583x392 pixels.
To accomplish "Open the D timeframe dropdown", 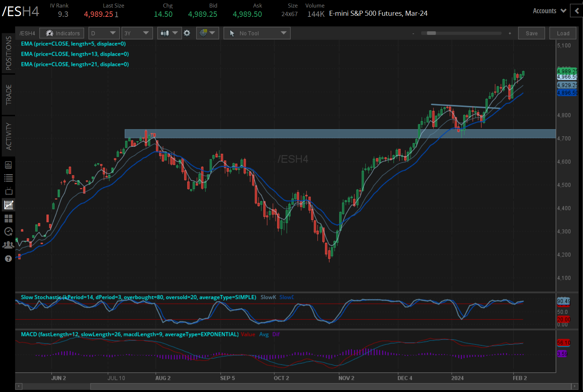I will pyautogui.click(x=103, y=33).
